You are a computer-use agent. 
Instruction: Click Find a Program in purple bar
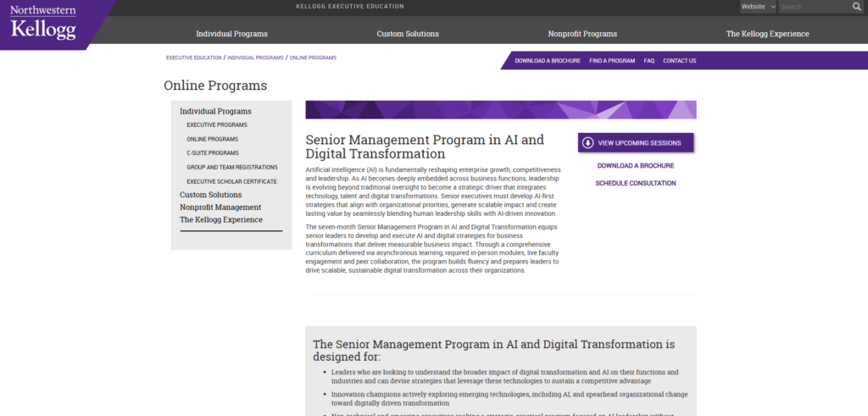(612, 61)
